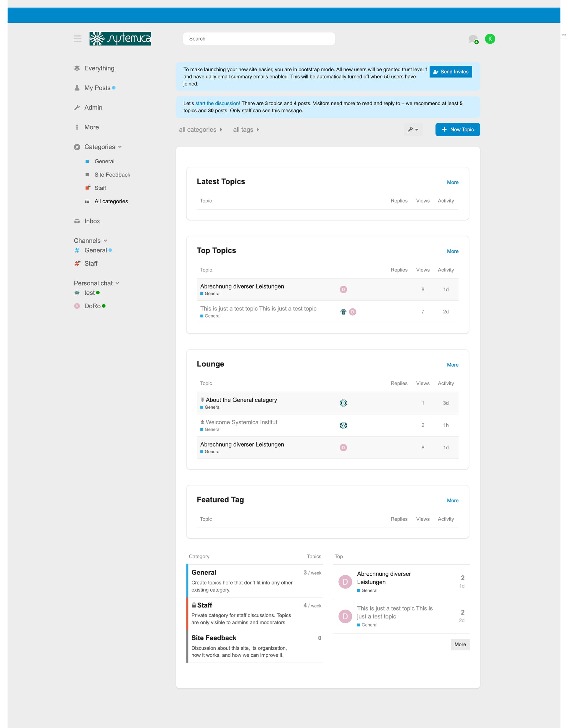
Task: Click the D avatar next to Abrechnung in Top Topics
Action: 343,289
